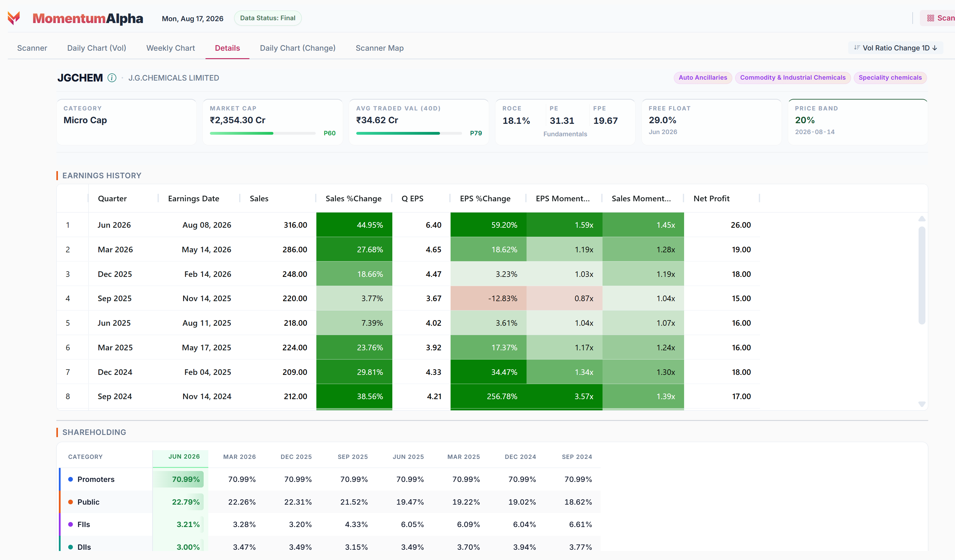Open the Weekly Chart tab
955x560 pixels.
[x=171, y=48]
